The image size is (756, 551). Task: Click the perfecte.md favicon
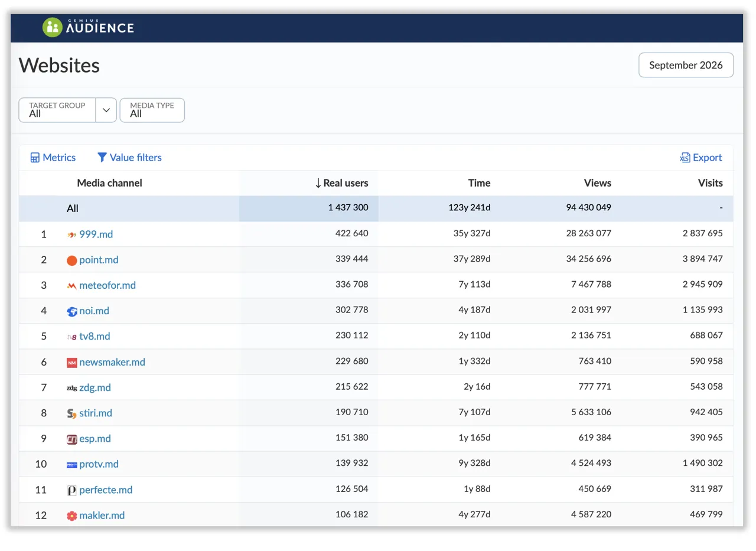click(x=71, y=490)
